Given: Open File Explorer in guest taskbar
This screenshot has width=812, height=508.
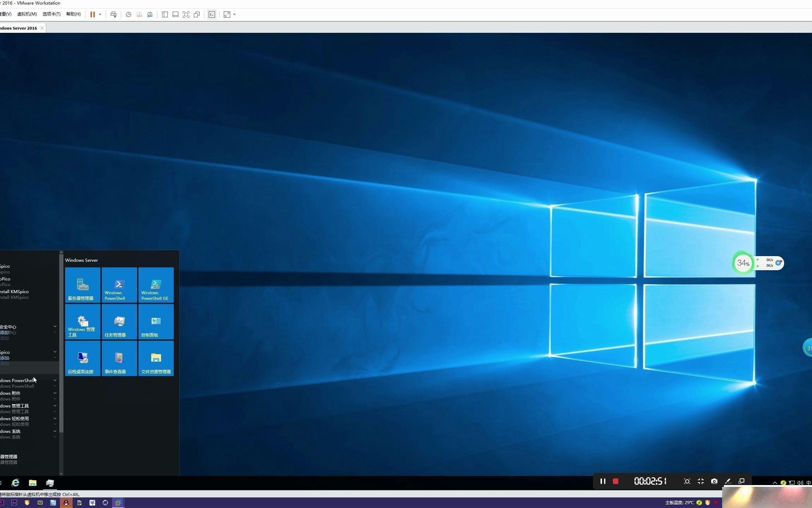Looking at the screenshot, I should 33,483.
